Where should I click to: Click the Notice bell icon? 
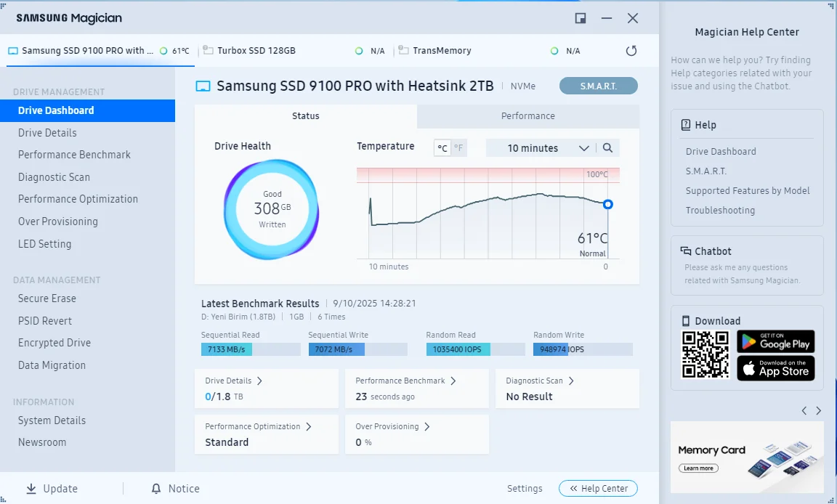pyautogui.click(x=156, y=489)
